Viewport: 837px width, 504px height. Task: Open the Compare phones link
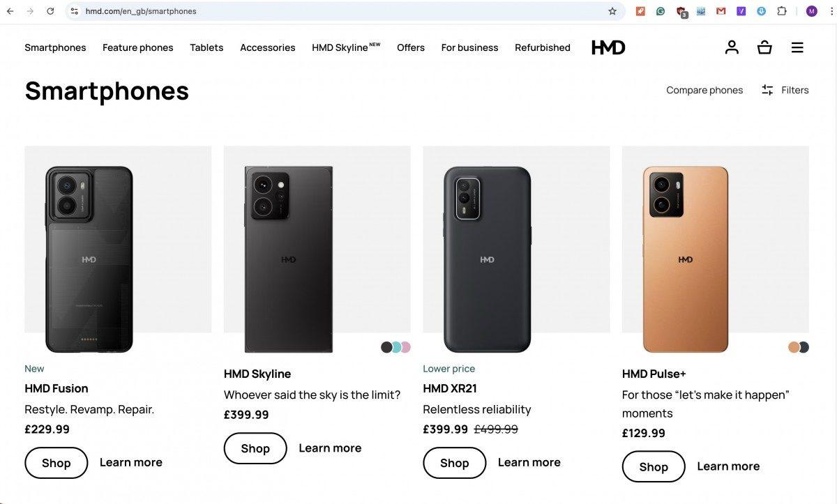click(704, 89)
